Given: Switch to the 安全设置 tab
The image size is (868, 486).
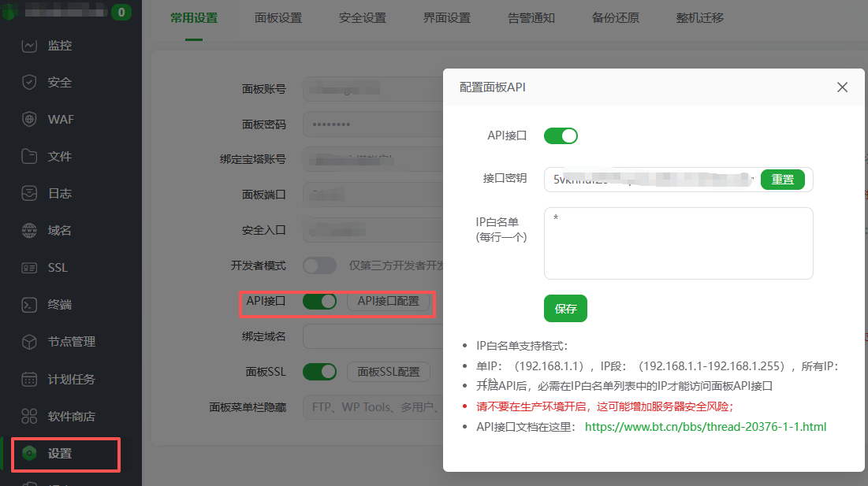Looking at the screenshot, I should [x=362, y=17].
